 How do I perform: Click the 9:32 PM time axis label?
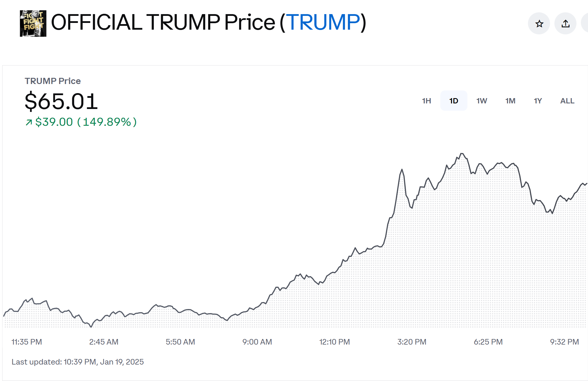[x=564, y=342]
